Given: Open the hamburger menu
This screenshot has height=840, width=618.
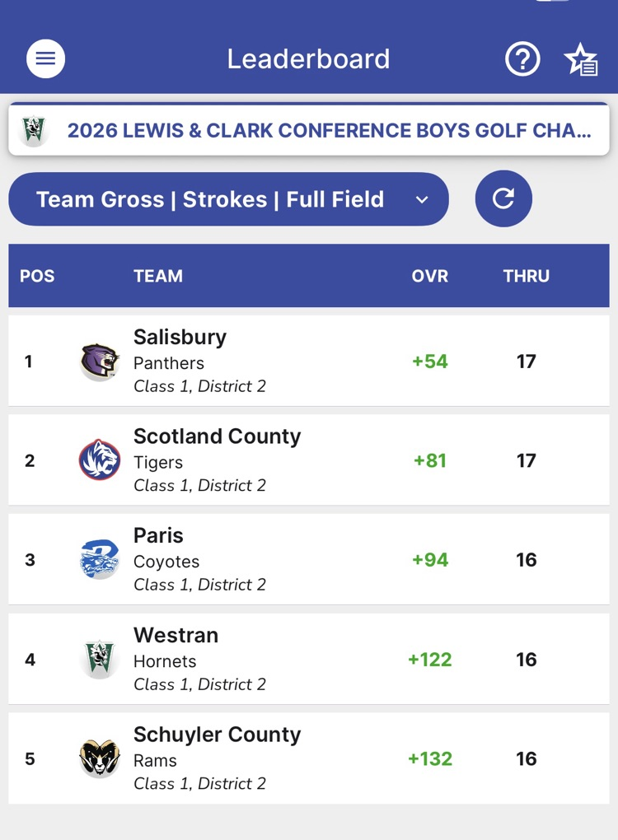Looking at the screenshot, I should [x=45, y=59].
